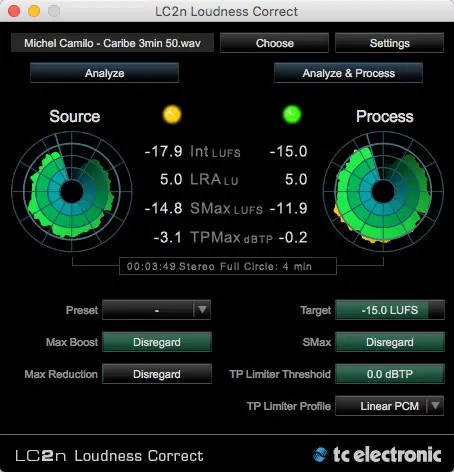Expand the TP Limiter Profile dropdown arrow

click(435, 406)
